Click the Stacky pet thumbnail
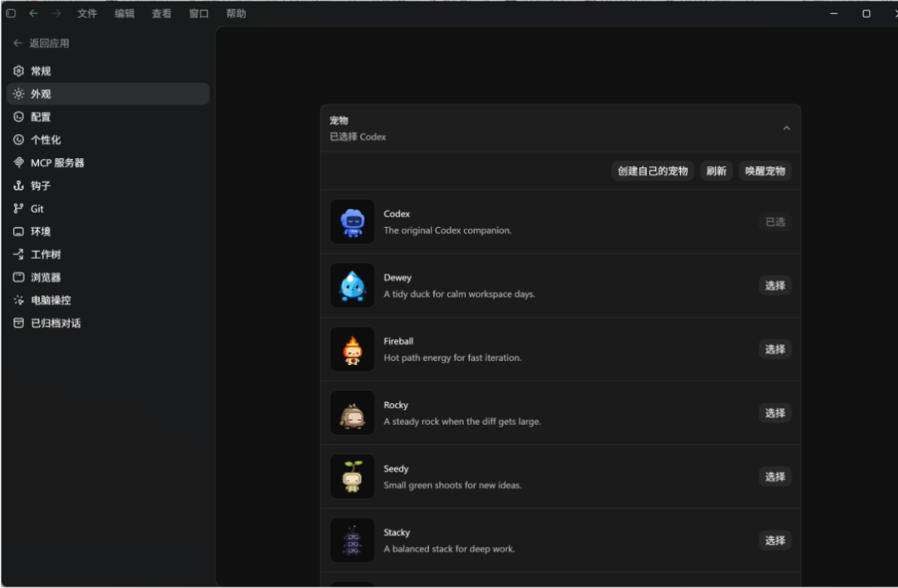The image size is (898, 588). click(x=353, y=540)
